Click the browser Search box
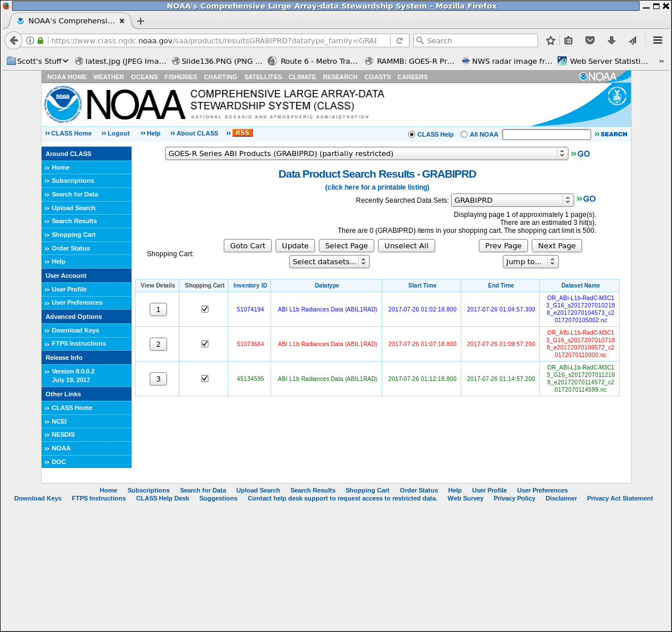672x632 pixels. tap(476, 40)
